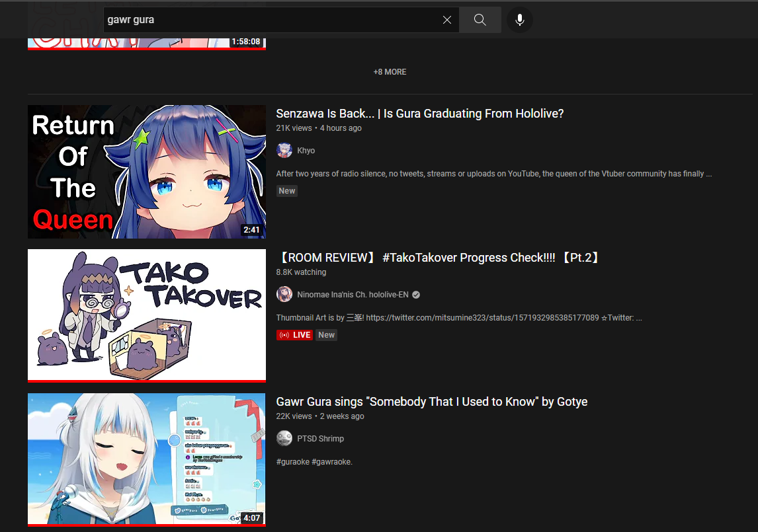758x532 pixels.
Task: Click the '22K views • 2 weeks ago' text
Action: click(x=320, y=416)
